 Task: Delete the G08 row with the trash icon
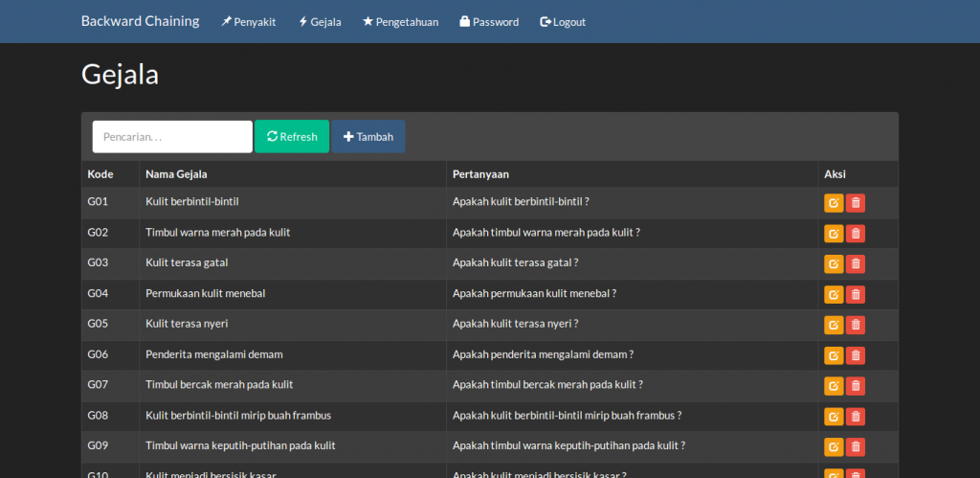point(856,417)
